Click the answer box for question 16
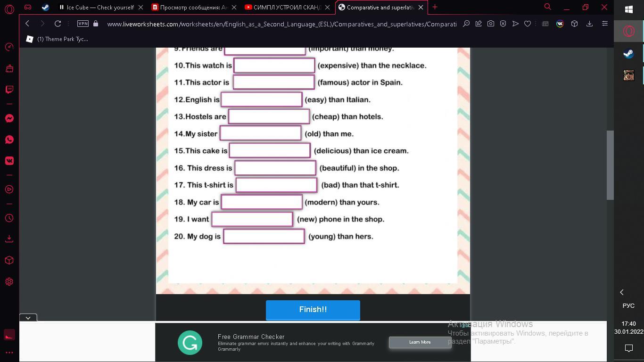Screen dimensions: 644x362 point(275,168)
